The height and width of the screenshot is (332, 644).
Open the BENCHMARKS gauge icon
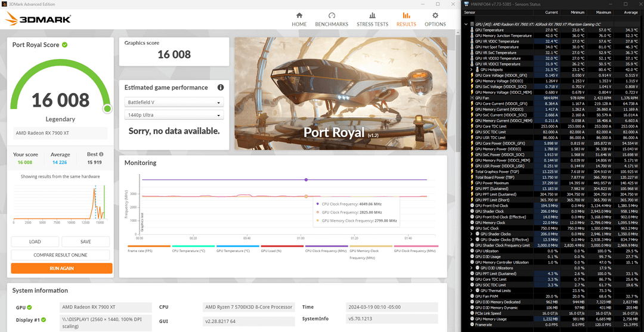pos(332,15)
